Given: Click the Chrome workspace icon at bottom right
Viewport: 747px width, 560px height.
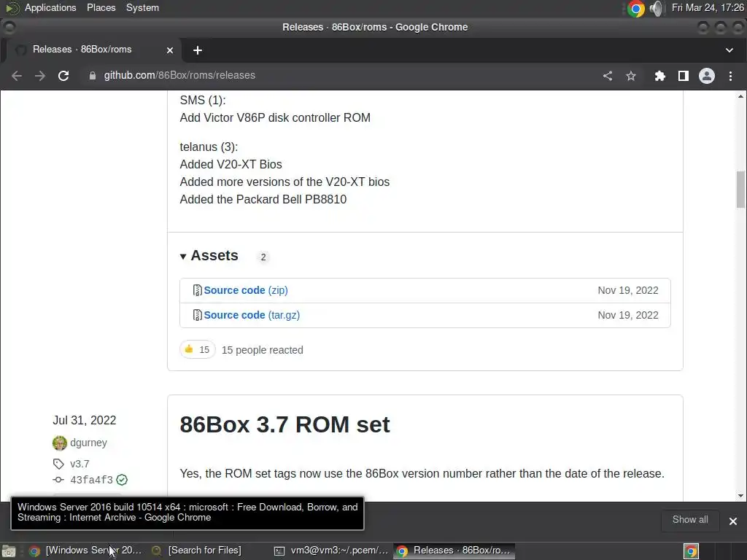Looking at the screenshot, I should pos(691,551).
